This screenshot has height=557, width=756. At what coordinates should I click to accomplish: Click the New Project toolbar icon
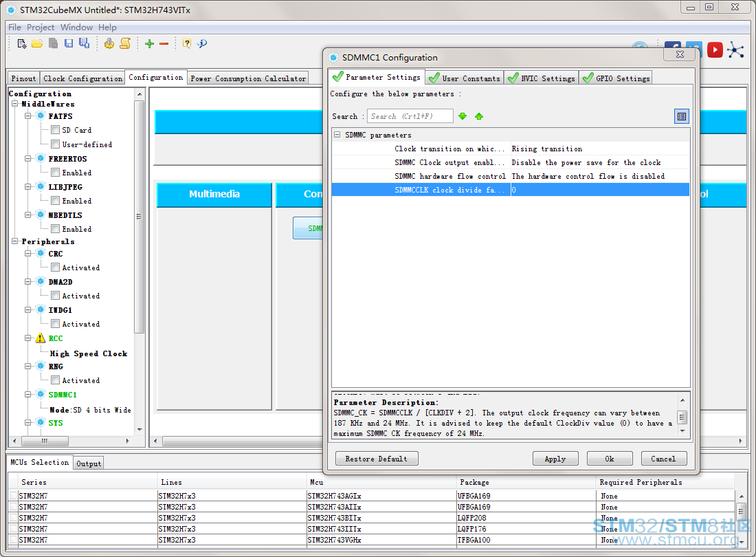click(x=22, y=43)
